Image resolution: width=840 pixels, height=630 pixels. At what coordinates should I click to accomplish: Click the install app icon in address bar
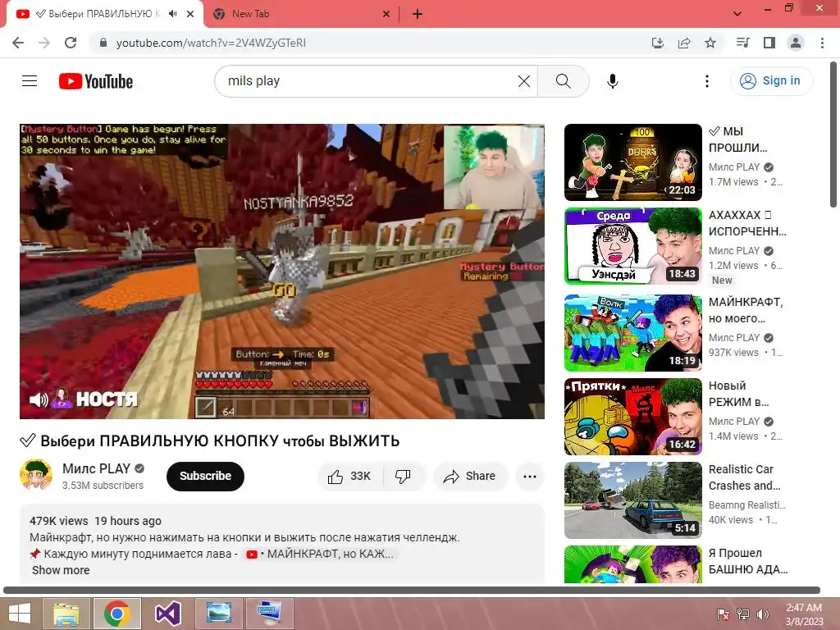coord(657,43)
